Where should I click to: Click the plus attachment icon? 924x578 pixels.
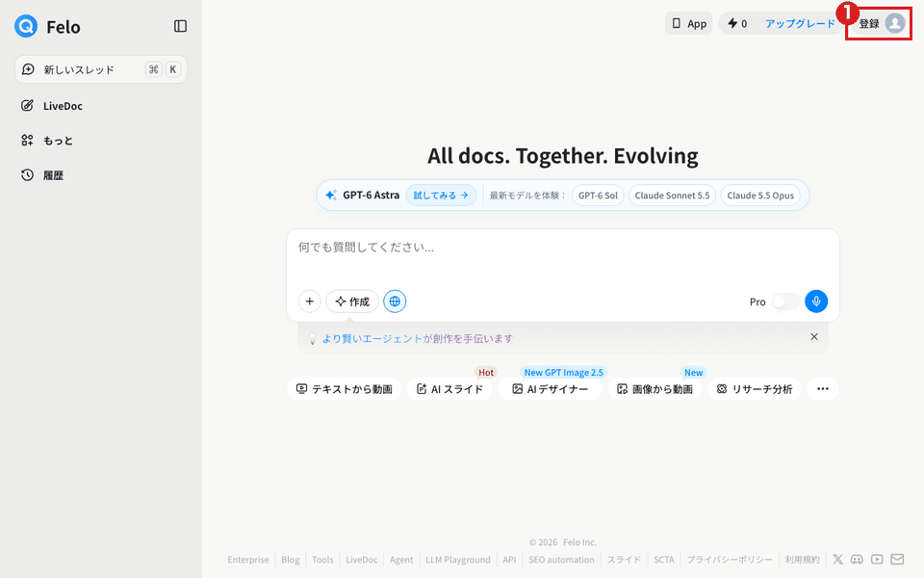coord(309,302)
